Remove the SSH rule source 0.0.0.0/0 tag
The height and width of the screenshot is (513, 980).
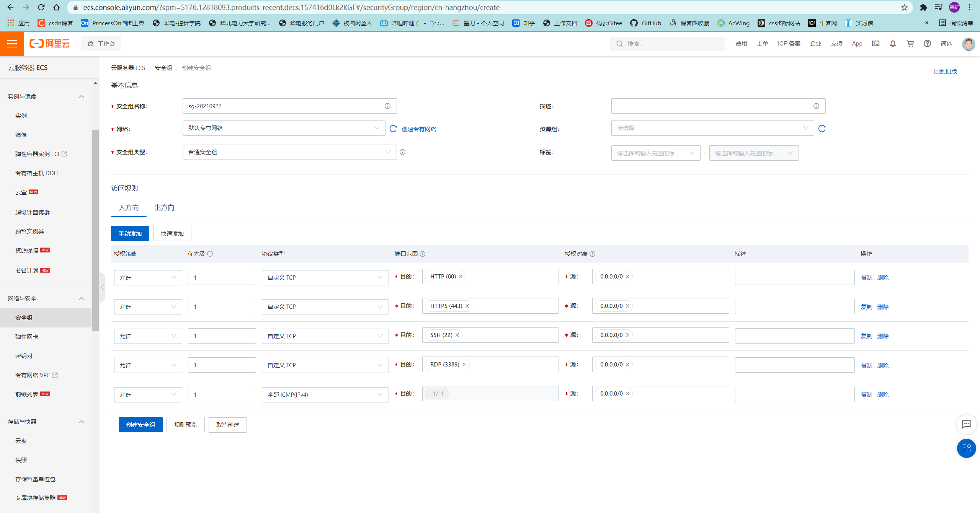(628, 335)
